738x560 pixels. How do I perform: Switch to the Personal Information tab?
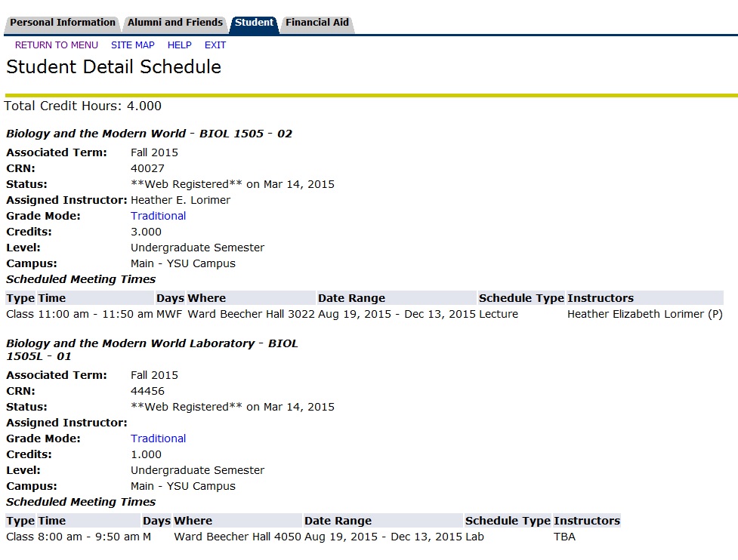click(62, 22)
